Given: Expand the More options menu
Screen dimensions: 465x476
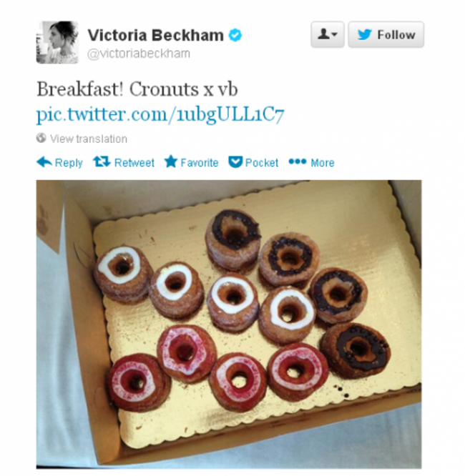Looking at the screenshot, I should pyautogui.click(x=311, y=162).
